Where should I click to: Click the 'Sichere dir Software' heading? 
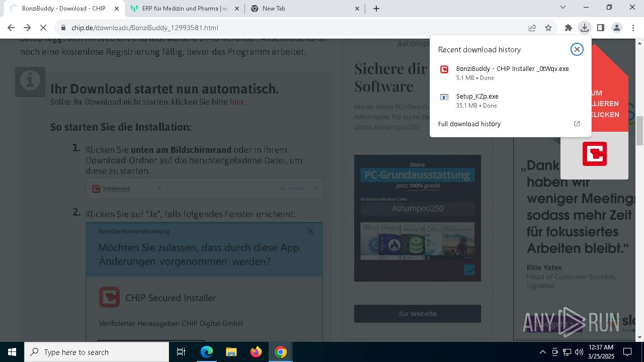(x=391, y=77)
